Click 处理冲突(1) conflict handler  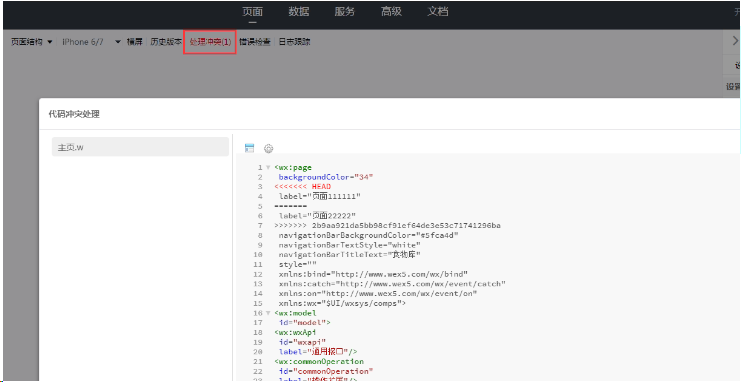coord(210,42)
